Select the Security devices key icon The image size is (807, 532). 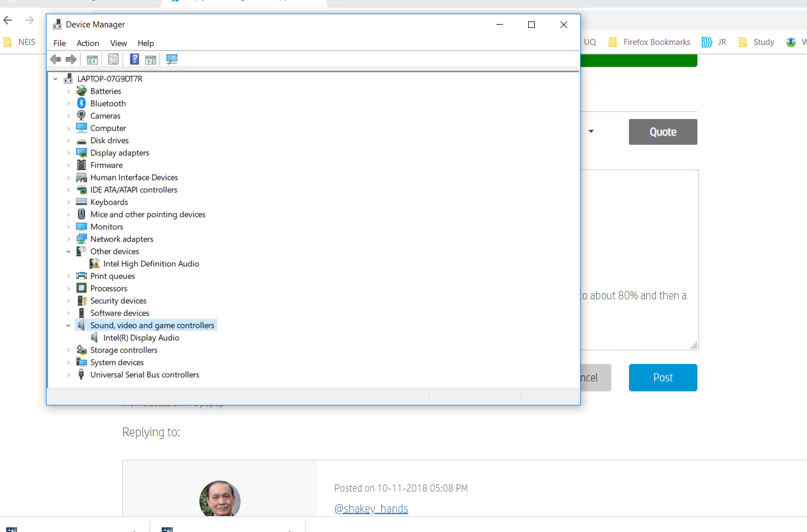point(82,300)
